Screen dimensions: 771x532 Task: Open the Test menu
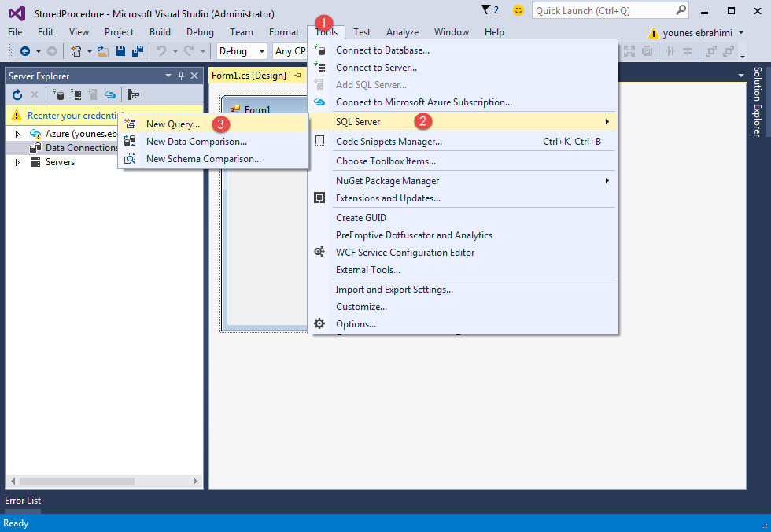pyautogui.click(x=361, y=32)
